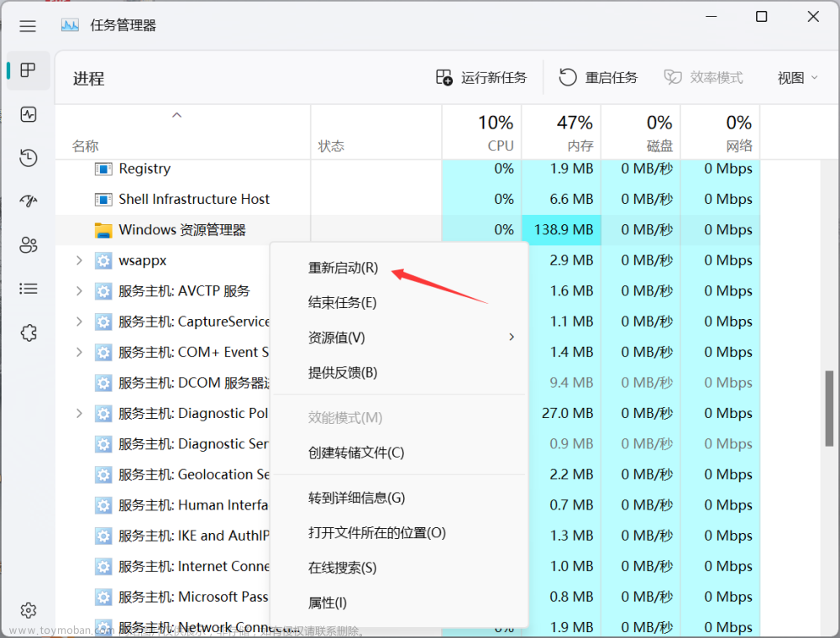Image resolution: width=840 pixels, height=638 pixels.
Task: Open the Startup apps sidebar icon
Action: pos(29,201)
